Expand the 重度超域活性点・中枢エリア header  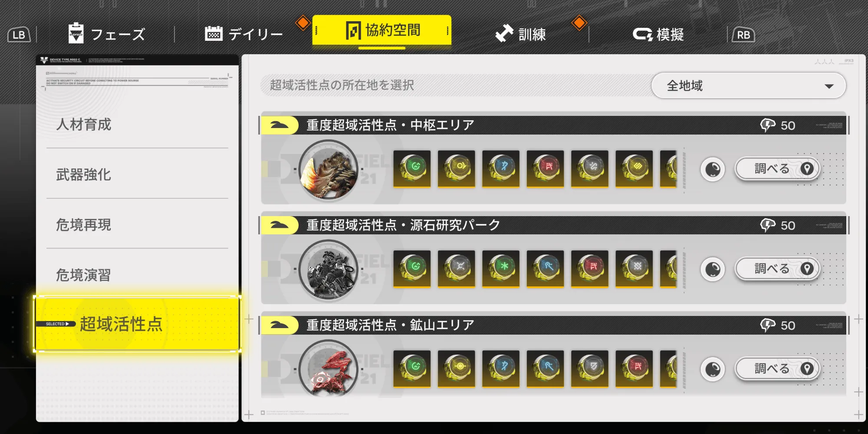tap(553, 125)
